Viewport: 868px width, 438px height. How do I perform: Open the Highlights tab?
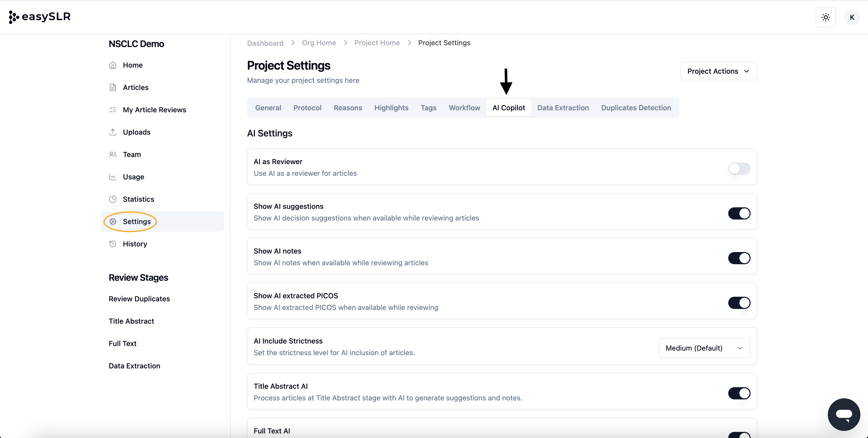click(391, 108)
